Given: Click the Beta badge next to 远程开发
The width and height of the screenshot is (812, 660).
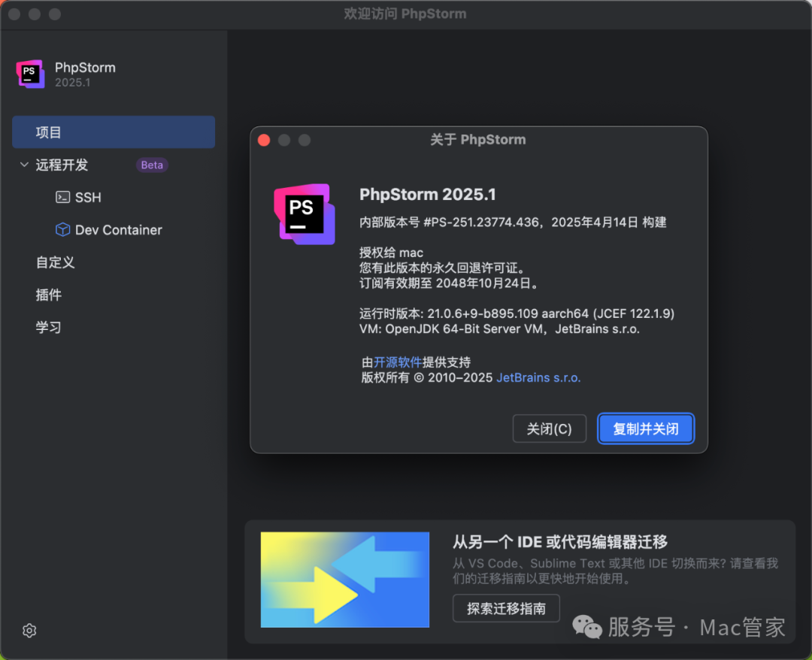Looking at the screenshot, I should pos(152,165).
